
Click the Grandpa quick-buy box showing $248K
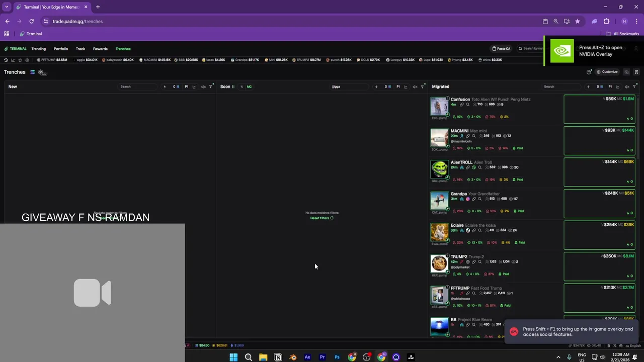[599, 204]
